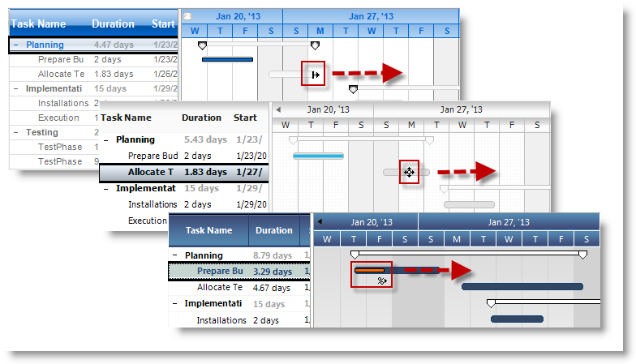The height and width of the screenshot is (364, 636).
Task: Select the Installations row in the bottom dark Gantt
Action: tap(239, 320)
